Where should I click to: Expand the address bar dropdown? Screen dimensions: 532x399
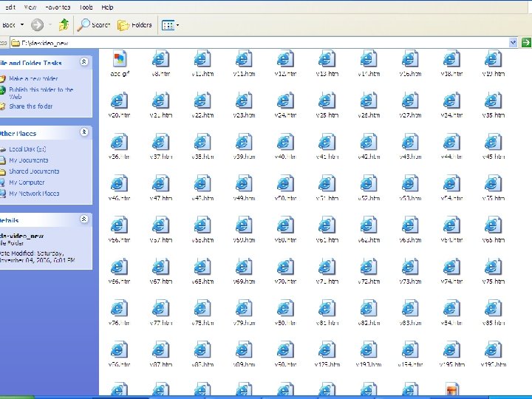pos(513,42)
